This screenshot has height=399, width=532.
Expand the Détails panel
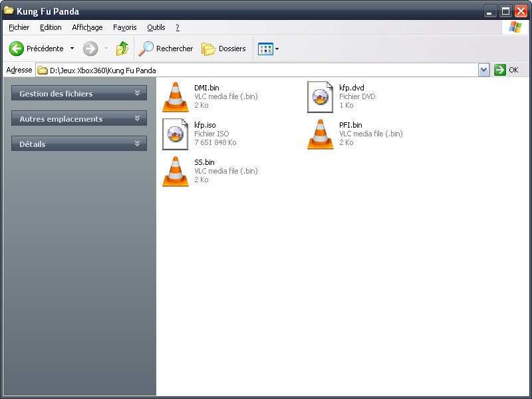pos(79,144)
